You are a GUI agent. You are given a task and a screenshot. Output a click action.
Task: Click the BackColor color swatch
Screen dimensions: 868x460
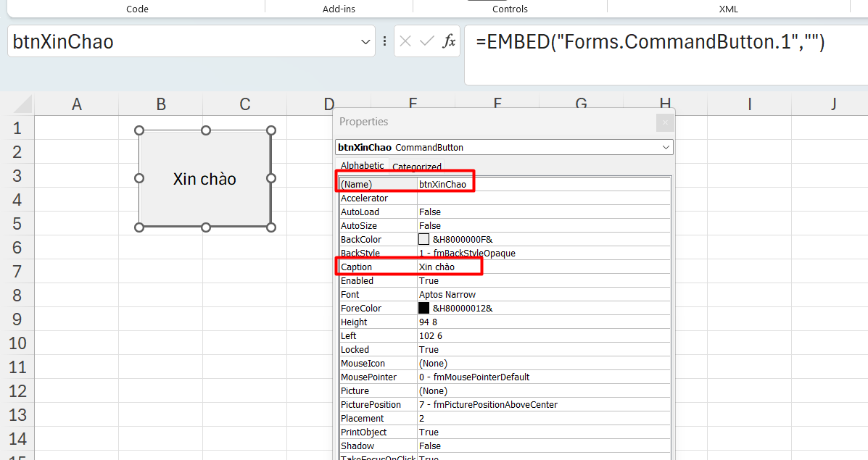424,239
